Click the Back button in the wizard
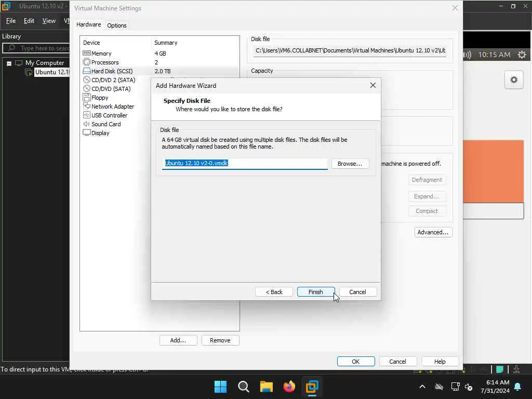This screenshot has width=532, height=399. click(x=274, y=292)
